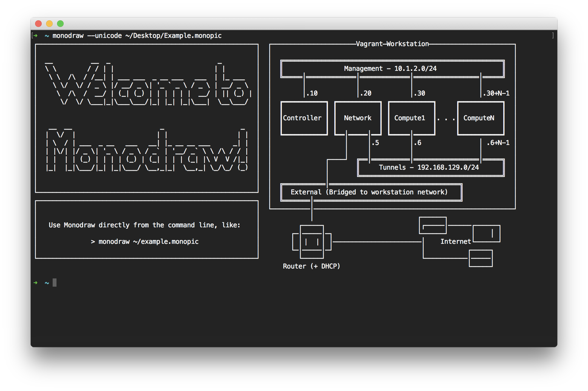Click the yellow minimize window button
This screenshot has width=588, height=391.
(49, 24)
